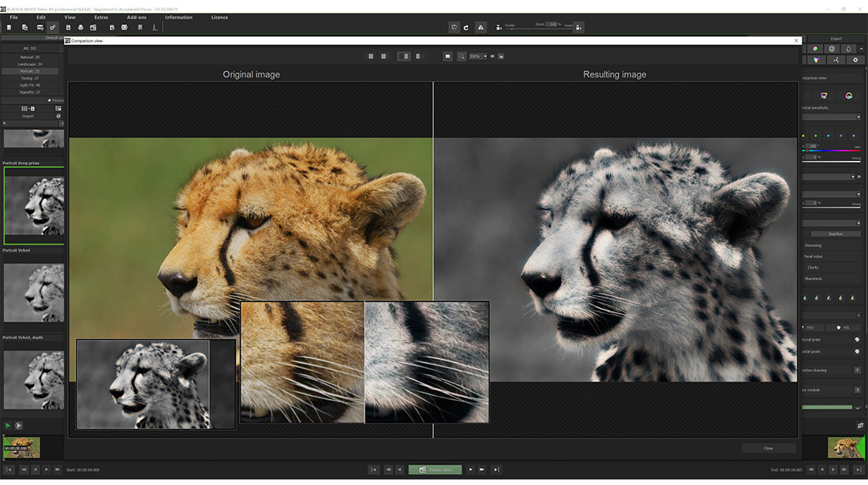Viewport: 868px width, 485px height.
Task: Toggle the spectral grain visibility eye
Action: (857, 352)
